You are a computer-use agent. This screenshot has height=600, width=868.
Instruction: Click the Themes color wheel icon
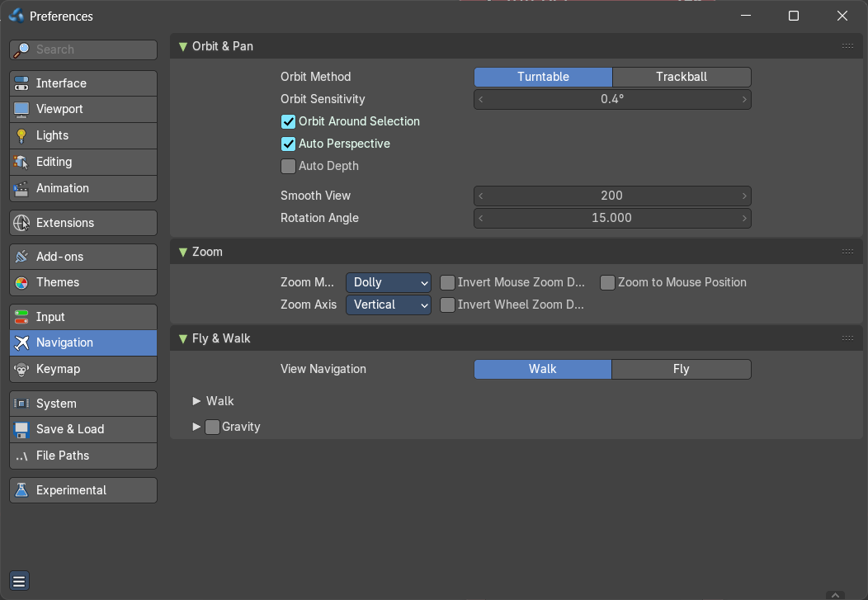coord(21,283)
